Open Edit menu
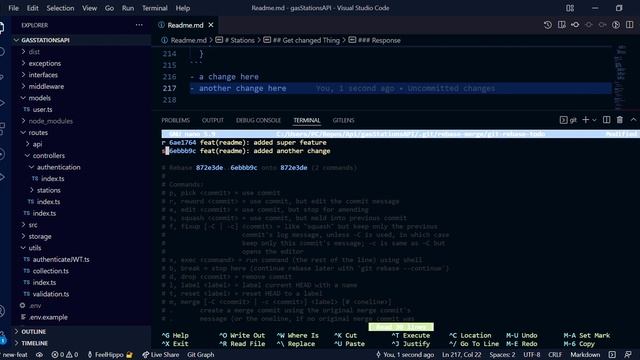Viewport: 640px width, 360px height. (32, 8)
